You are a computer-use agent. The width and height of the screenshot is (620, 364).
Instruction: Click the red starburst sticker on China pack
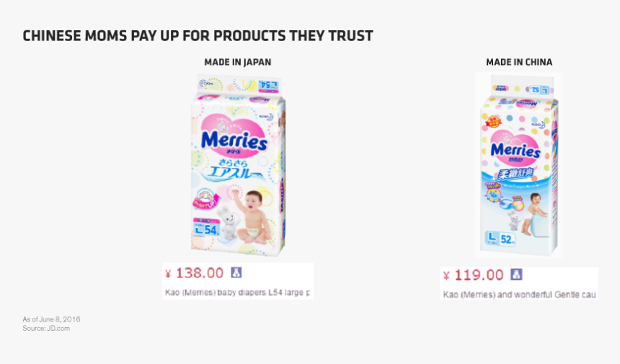492,122
